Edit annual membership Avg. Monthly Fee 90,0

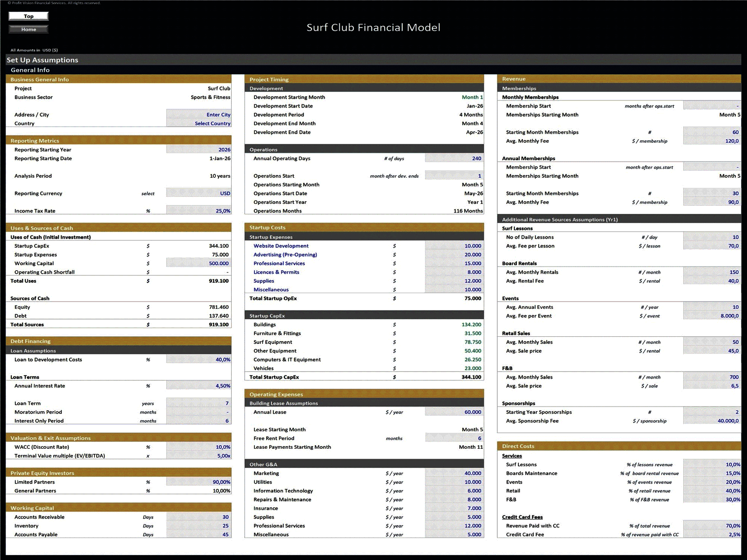coord(712,202)
